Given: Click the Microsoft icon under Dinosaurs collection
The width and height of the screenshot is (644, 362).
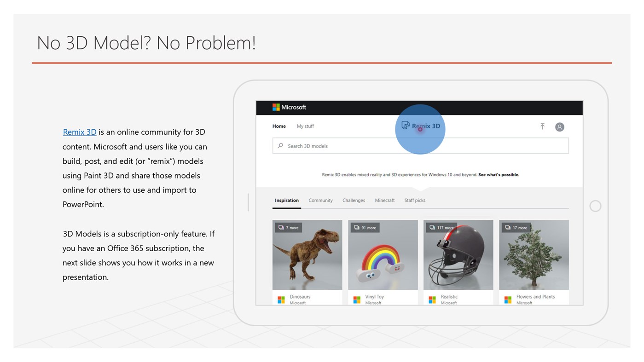Looking at the screenshot, I should [281, 299].
